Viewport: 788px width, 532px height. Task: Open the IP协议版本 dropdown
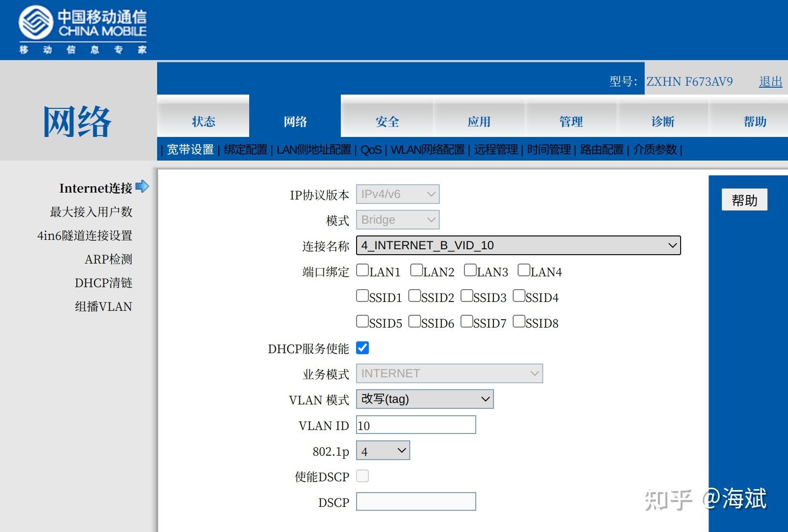(x=398, y=194)
